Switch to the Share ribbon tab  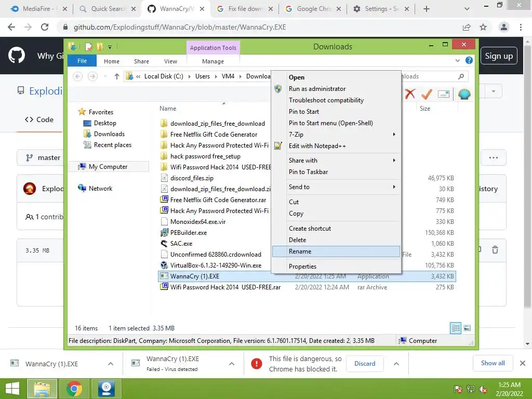(x=141, y=61)
